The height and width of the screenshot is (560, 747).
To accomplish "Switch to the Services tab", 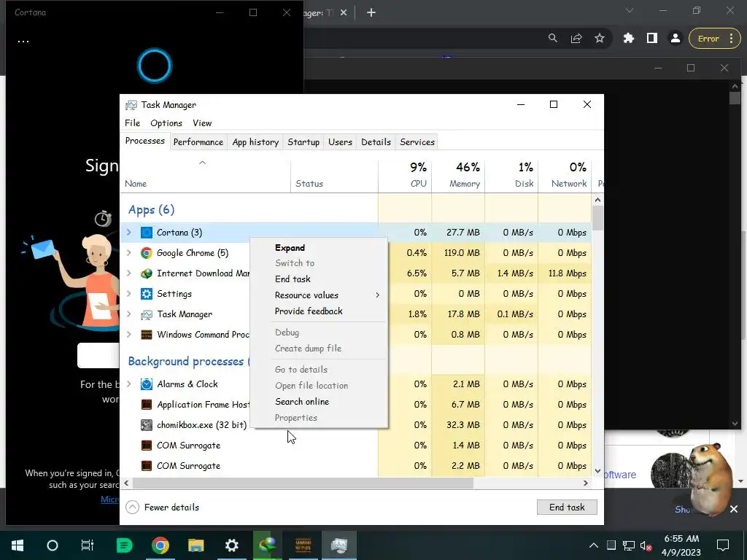I will [x=417, y=142].
